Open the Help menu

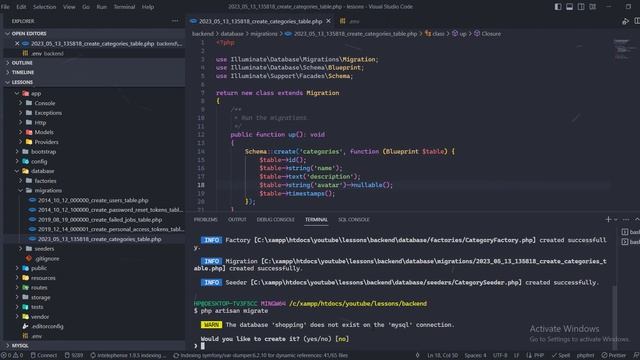(148, 7)
